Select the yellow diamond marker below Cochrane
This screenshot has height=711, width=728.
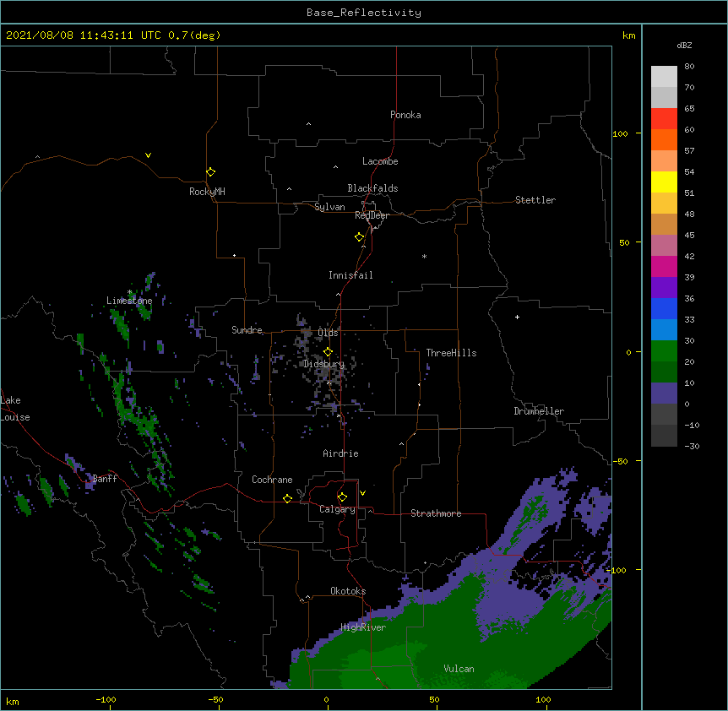click(287, 498)
